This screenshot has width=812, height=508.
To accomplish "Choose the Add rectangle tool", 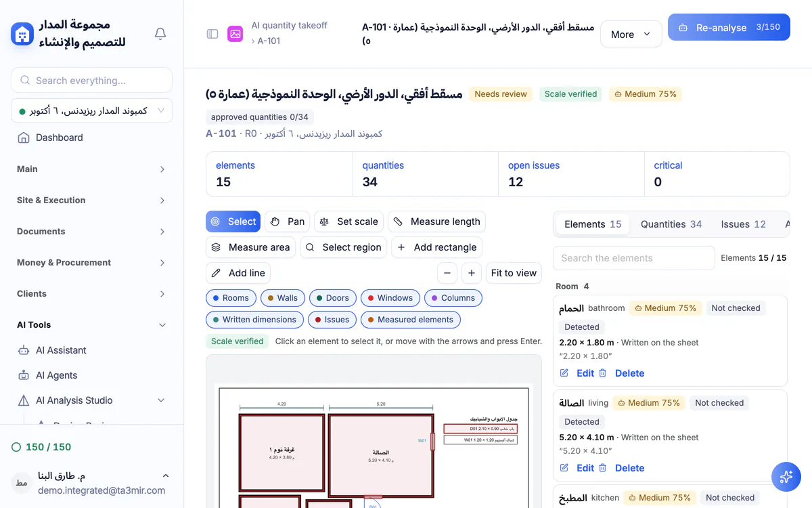I will 436,247.
